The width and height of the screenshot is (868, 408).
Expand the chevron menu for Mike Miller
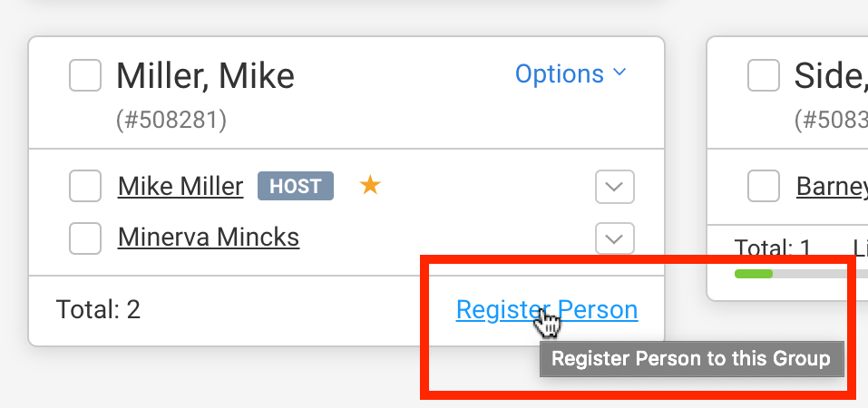click(614, 188)
